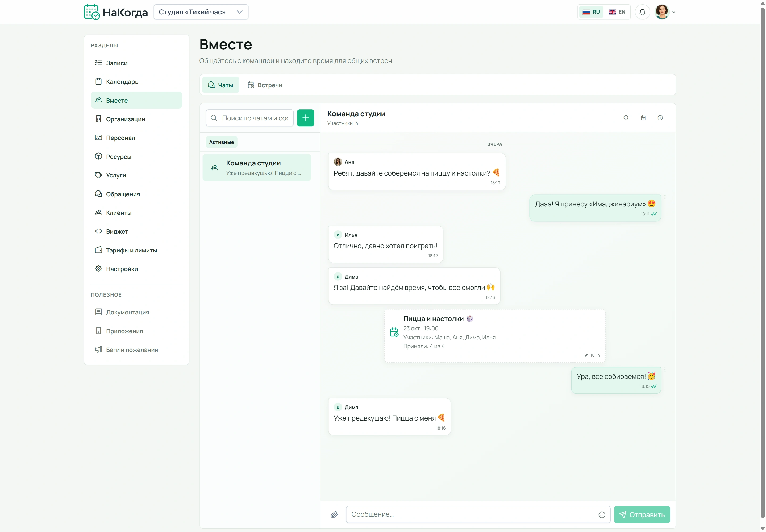
Task: Open the Команда студии chat in list
Action: pyautogui.click(x=257, y=168)
